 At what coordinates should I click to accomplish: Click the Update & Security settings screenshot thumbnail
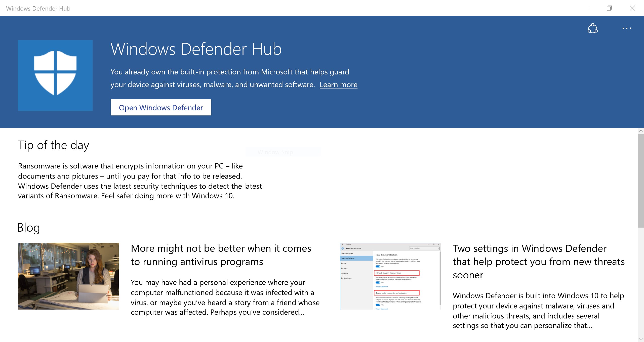(390, 276)
